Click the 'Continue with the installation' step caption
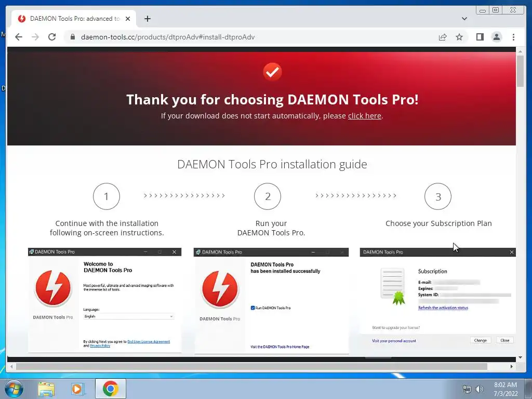This screenshot has height=399, width=532. (x=107, y=228)
